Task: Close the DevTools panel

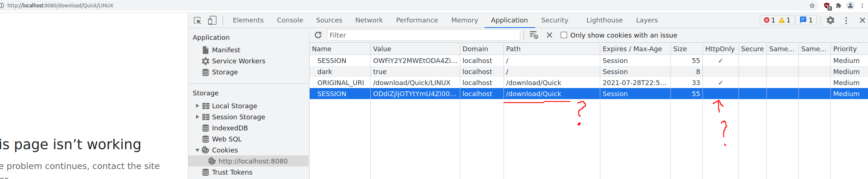Action: 862,20
